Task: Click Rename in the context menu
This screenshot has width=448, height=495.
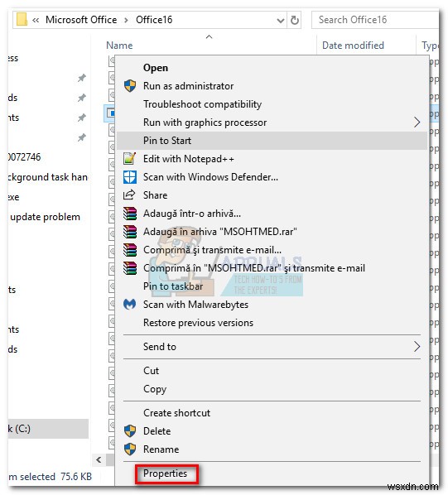Action: pos(272,449)
